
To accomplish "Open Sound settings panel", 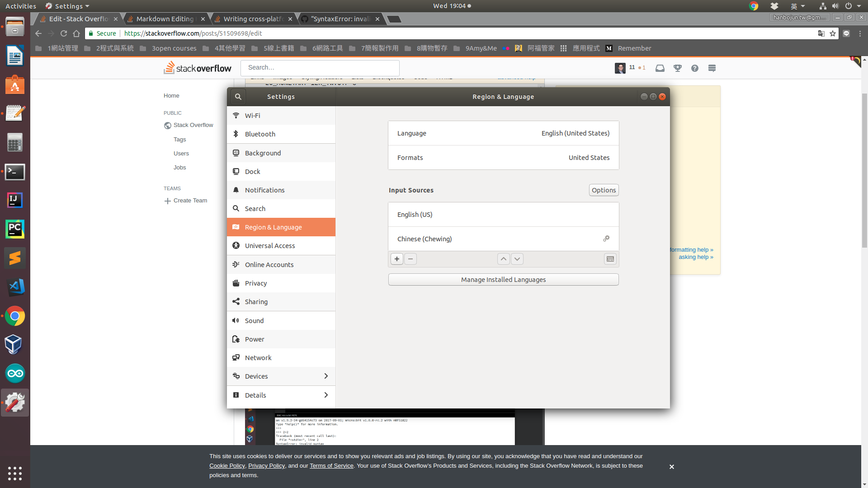I will tap(281, 321).
